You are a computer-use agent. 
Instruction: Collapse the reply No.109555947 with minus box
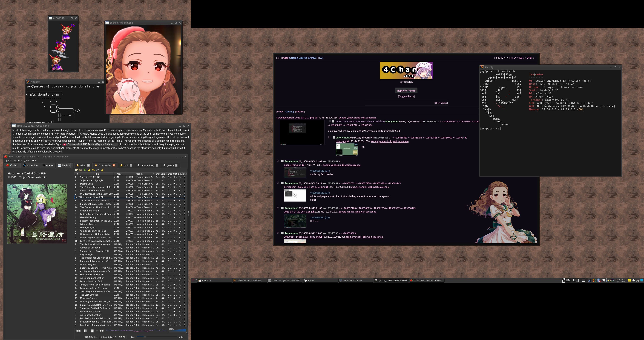pyautogui.click(x=277, y=161)
